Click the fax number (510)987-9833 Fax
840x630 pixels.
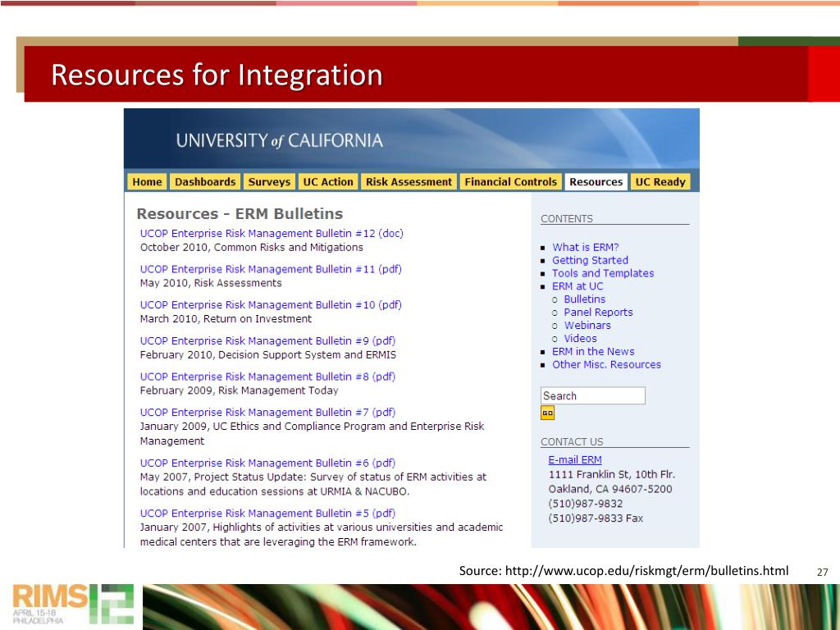(596, 518)
